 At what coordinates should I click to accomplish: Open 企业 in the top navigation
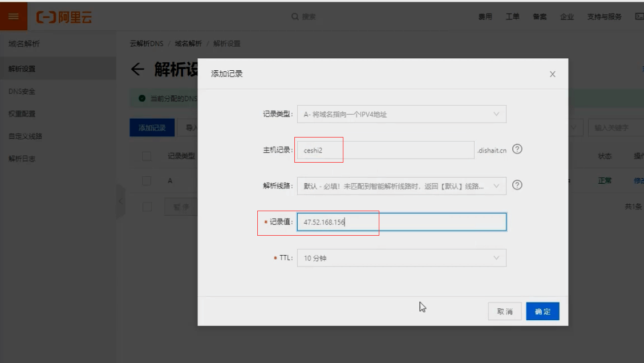pyautogui.click(x=567, y=17)
